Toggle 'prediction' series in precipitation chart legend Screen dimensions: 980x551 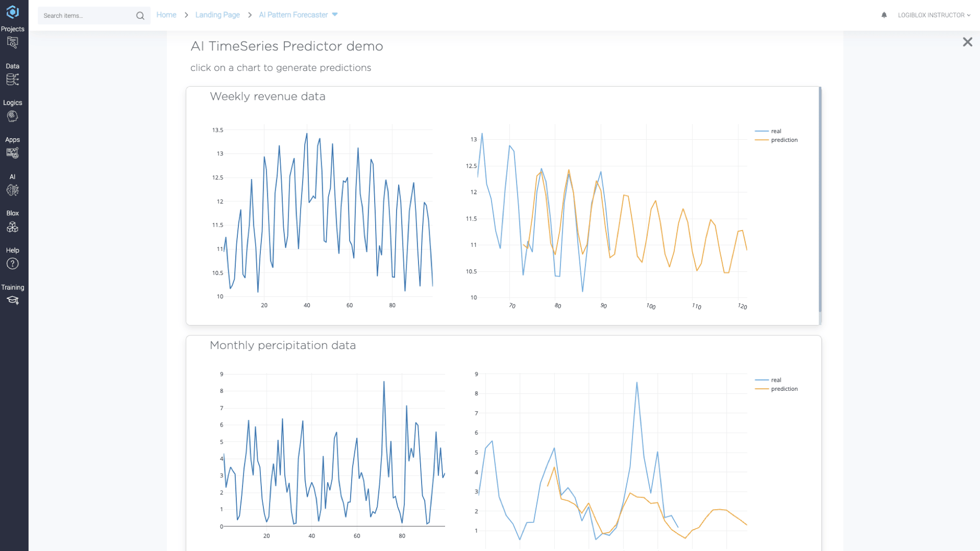tap(783, 389)
